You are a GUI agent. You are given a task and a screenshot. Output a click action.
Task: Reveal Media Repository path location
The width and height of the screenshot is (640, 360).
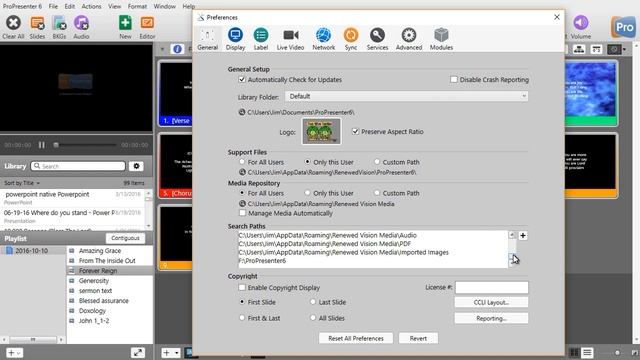242,203
